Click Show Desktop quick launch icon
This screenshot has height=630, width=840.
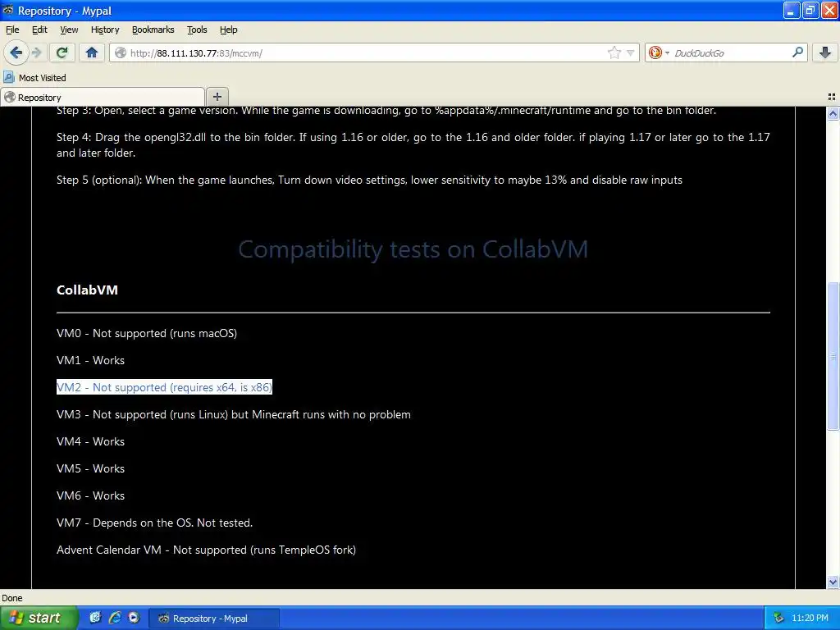[x=95, y=618]
